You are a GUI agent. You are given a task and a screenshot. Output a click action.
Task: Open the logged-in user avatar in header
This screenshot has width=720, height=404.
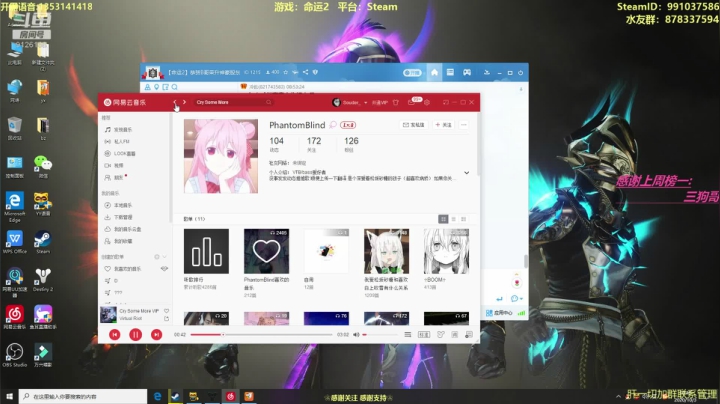click(336, 102)
